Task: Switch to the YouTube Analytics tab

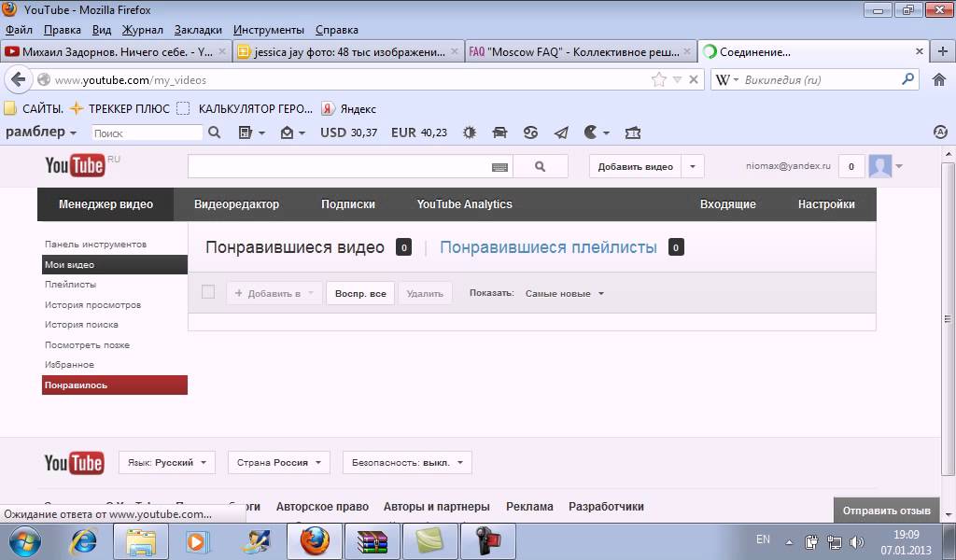Action: [x=464, y=204]
